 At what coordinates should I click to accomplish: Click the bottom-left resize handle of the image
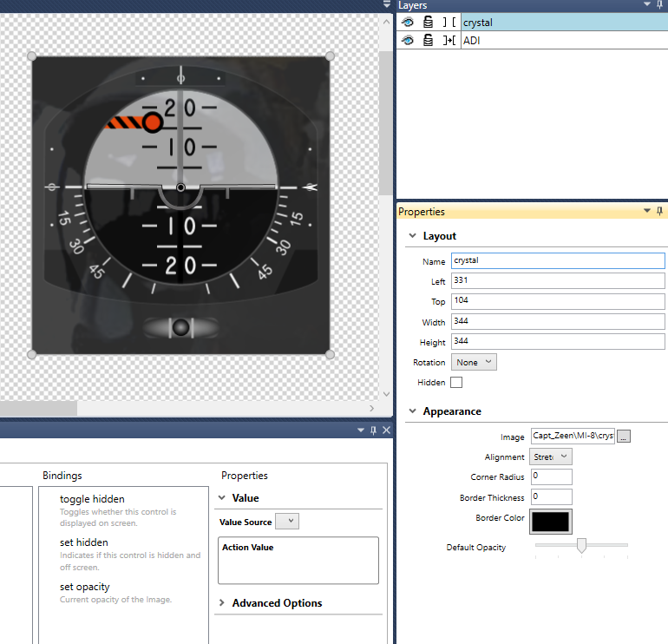pos(31,354)
